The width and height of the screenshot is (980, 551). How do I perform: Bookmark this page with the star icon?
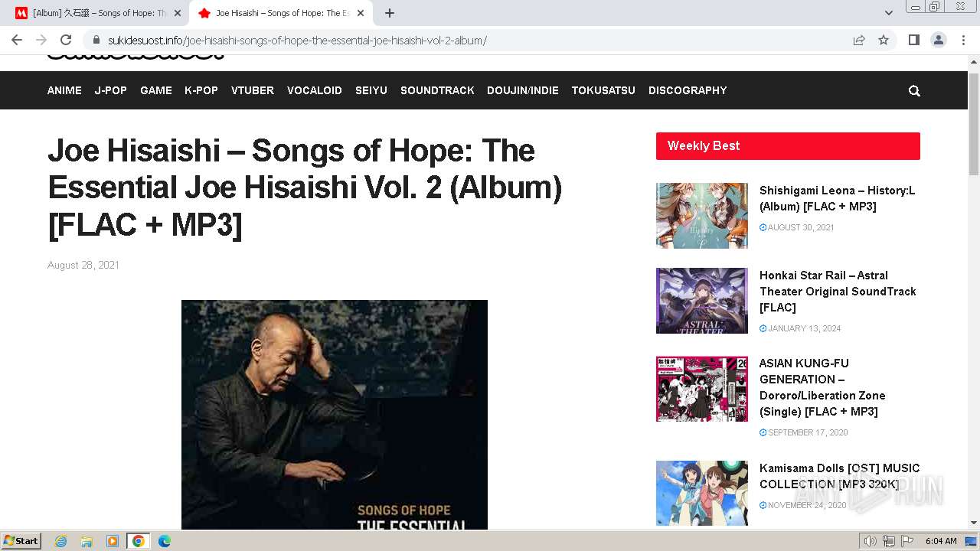[x=884, y=40]
